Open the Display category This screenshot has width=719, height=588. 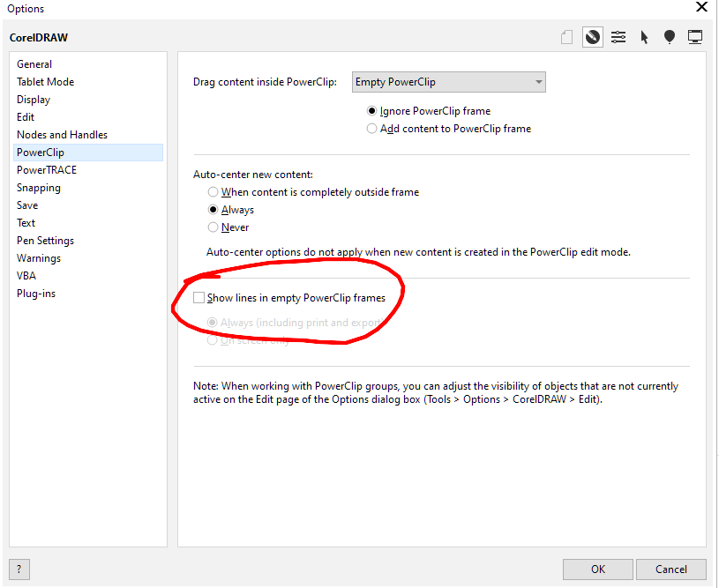(x=88, y=100)
